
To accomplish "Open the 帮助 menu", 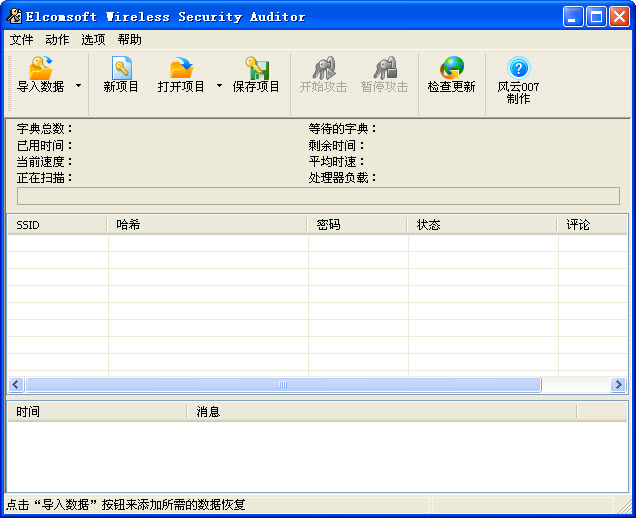I will coord(130,40).
